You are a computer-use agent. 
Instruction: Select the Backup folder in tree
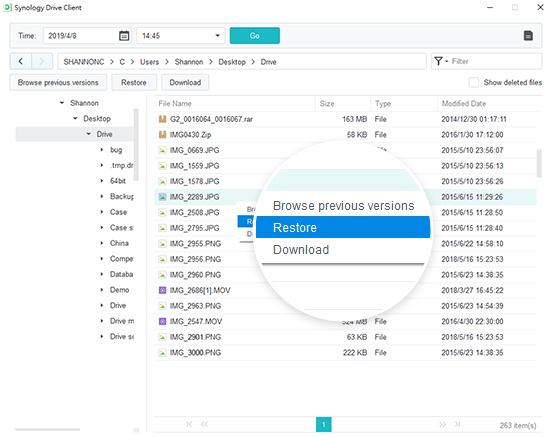point(121,196)
